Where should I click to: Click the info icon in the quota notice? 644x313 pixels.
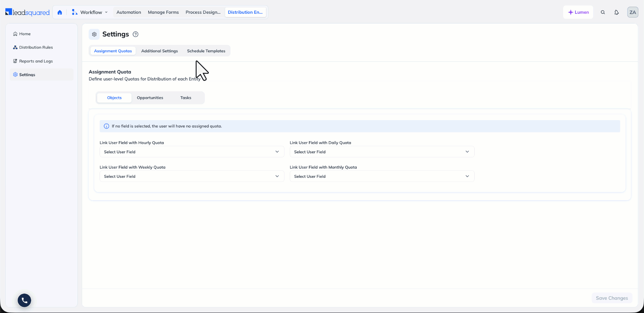click(x=106, y=126)
